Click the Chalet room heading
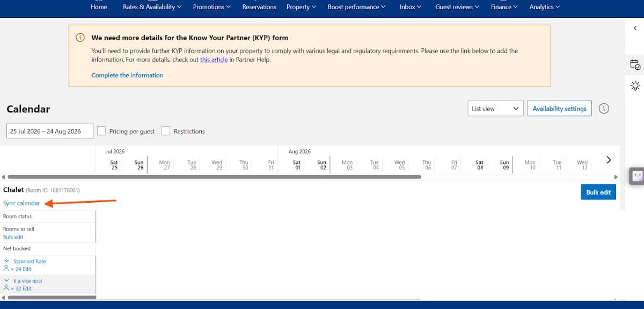The image size is (644, 309). coord(13,190)
